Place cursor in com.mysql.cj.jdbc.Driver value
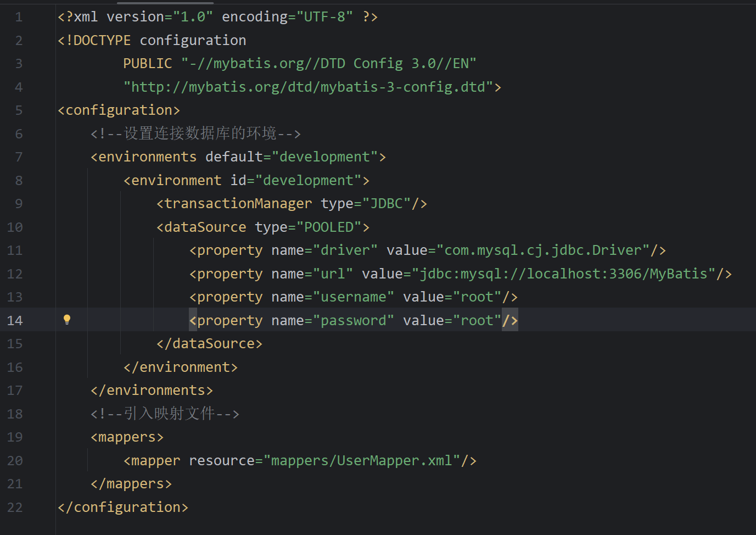This screenshot has width=756, height=535. [542, 250]
